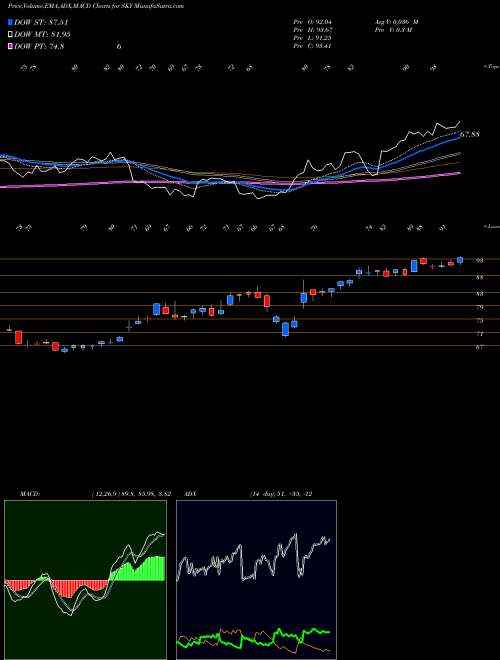Image resolution: width=500 pixels, height=660 pixels.
Task: Click the MACD heading label
Action: click(30, 493)
